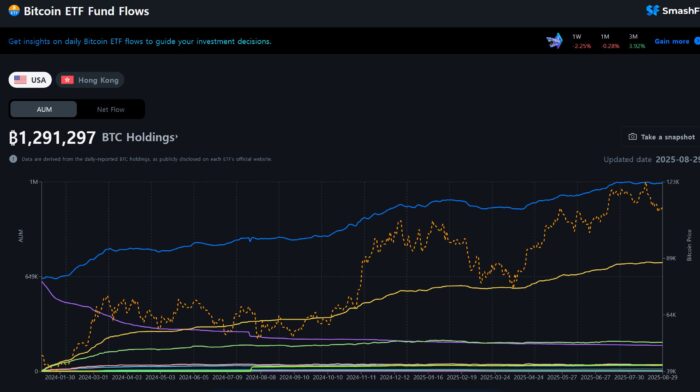Click the Updated date value

click(678, 159)
